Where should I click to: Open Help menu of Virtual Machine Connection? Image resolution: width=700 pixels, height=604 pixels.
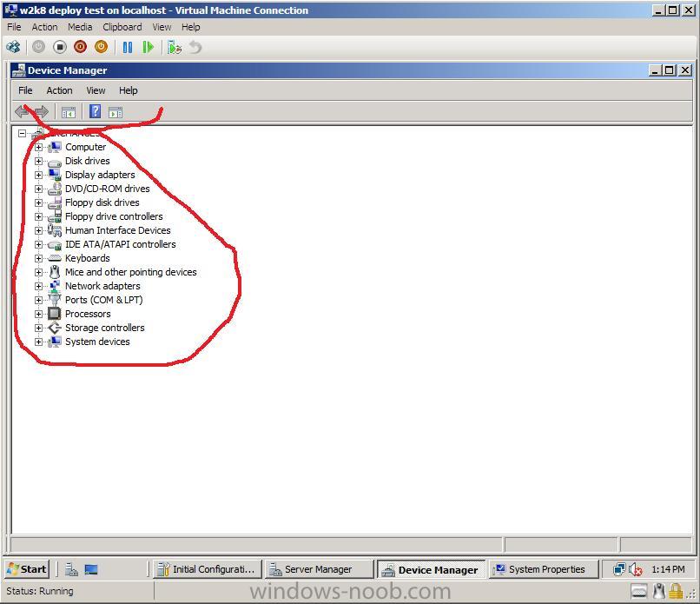pos(190,27)
